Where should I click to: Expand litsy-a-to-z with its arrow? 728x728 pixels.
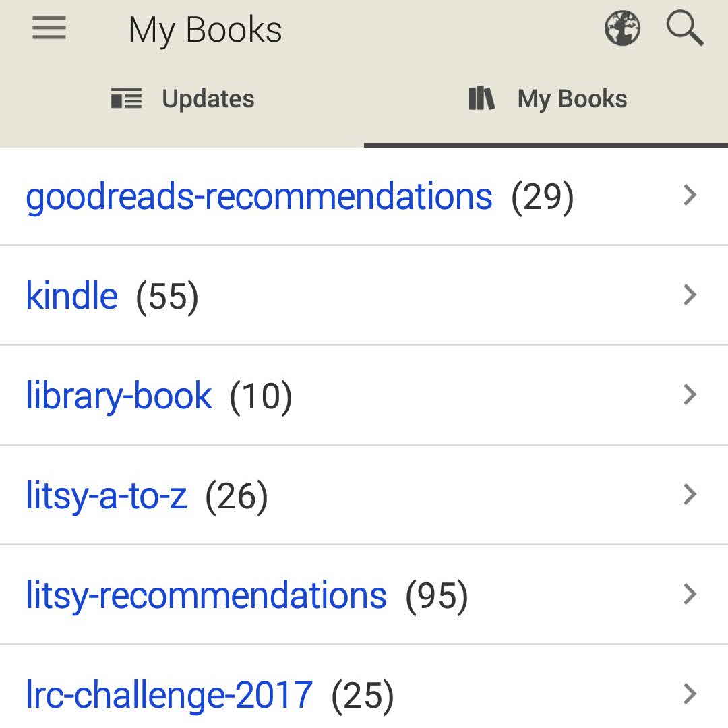click(689, 495)
